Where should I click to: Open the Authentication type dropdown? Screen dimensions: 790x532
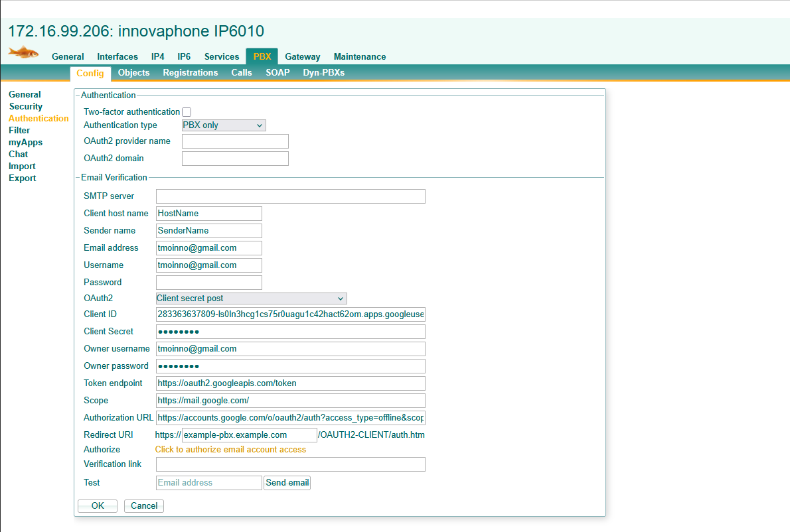(224, 125)
